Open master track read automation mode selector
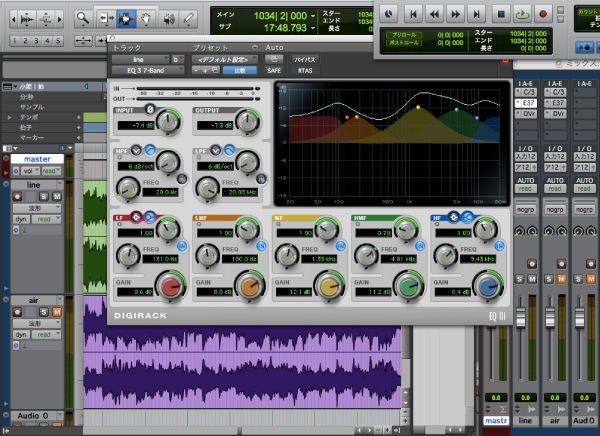Screen dimensions: 600x436 pyautogui.click(x=51, y=171)
